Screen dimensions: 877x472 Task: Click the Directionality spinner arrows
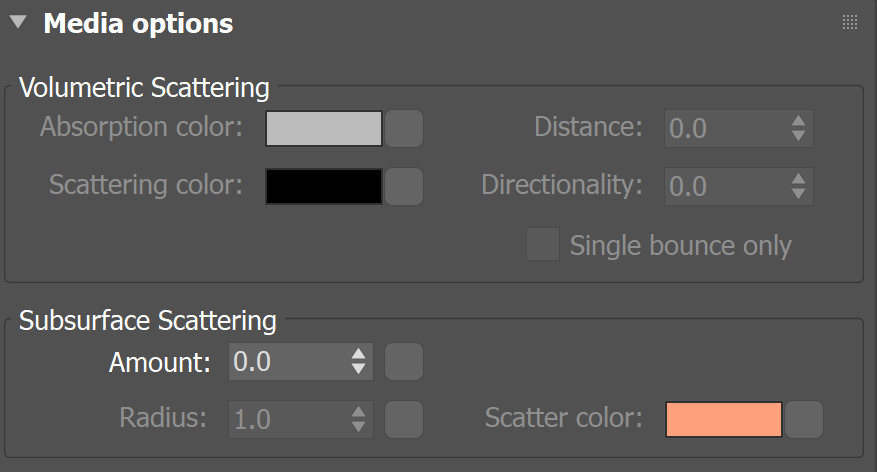coord(798,186)
